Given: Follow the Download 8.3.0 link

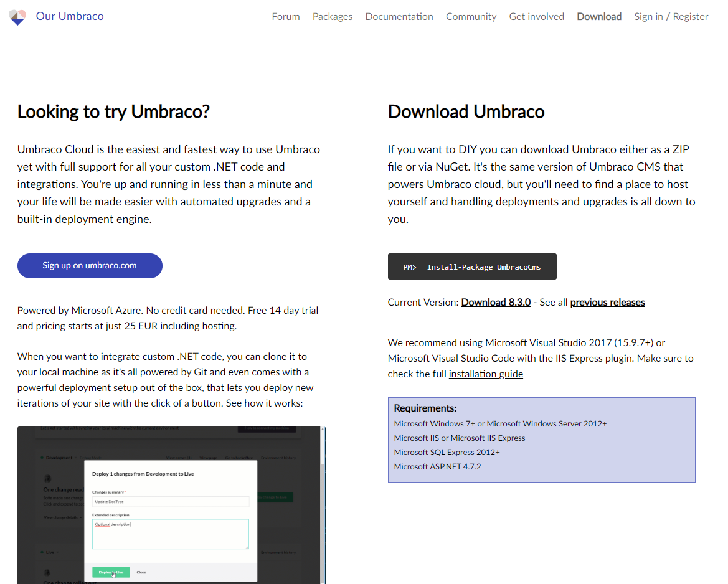Looking at the screenshot, I should [496, 302].
